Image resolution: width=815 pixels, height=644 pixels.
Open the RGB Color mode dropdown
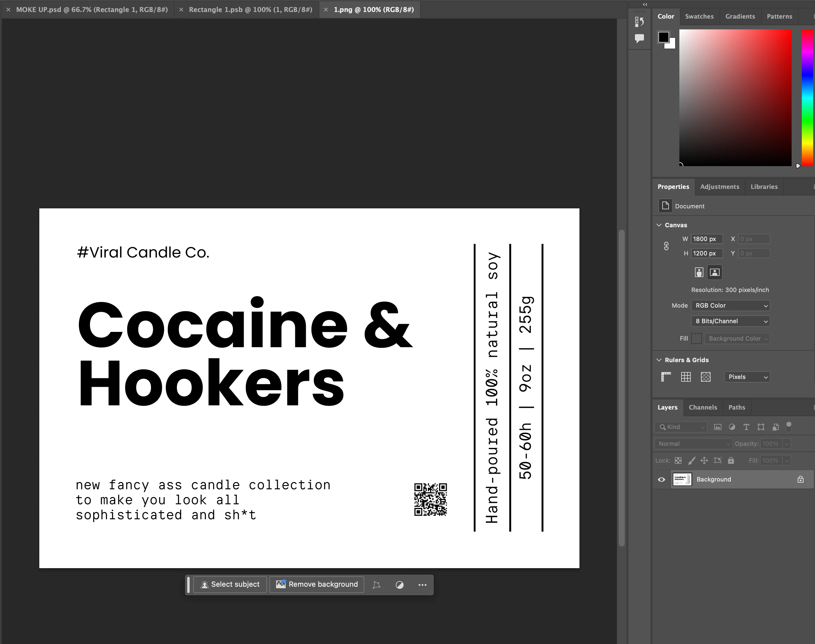[730, 306]
